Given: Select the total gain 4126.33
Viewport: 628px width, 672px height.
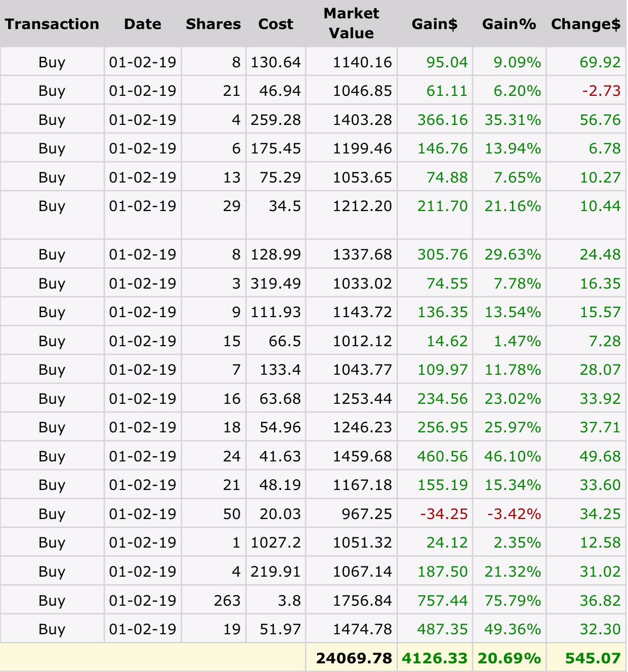Looking at the screenshot, I should pyautogui.click(x=434, y=658).
